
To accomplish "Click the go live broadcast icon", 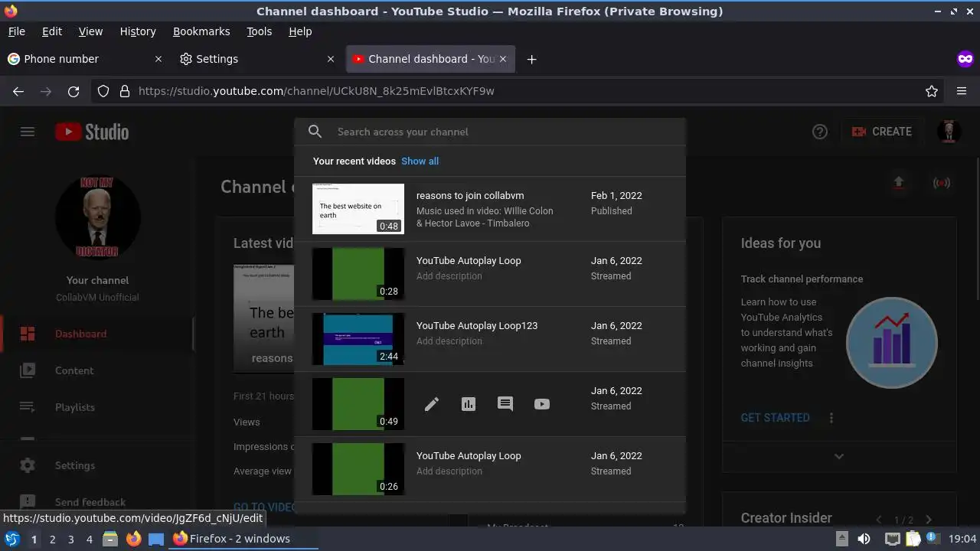I will (942, 182).
